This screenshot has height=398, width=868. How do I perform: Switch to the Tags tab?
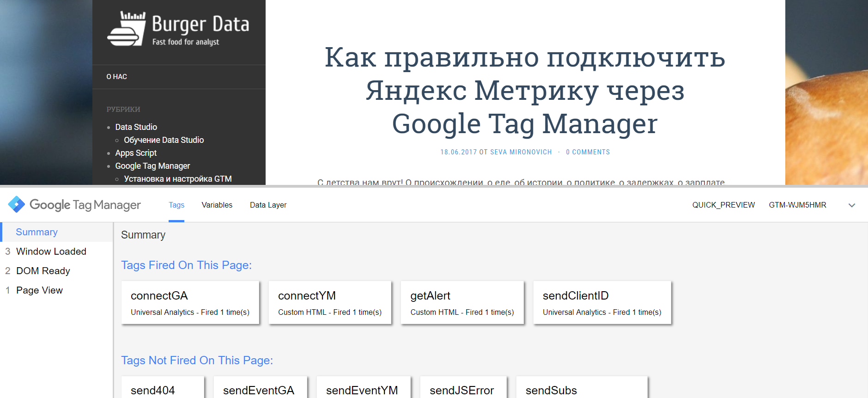(x=176, y=205)
